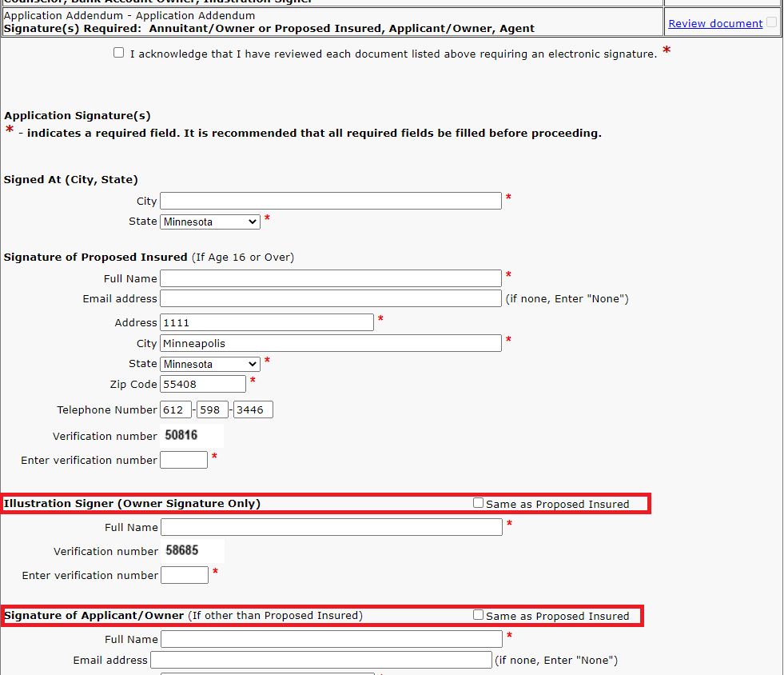Click the Signature of Proposed Insured heading
This screenshot has height=675, width=784.
95,258
